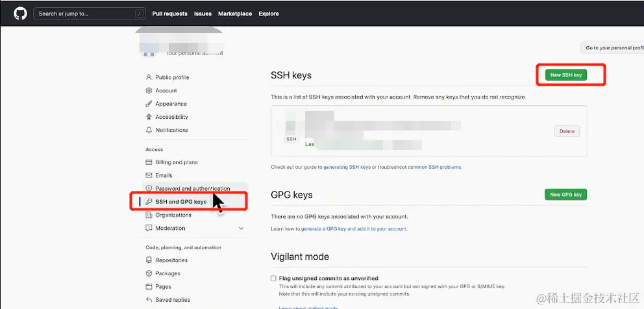Open Notifications settings page
This screenshot has width=644, height=309.
point(171,130)
